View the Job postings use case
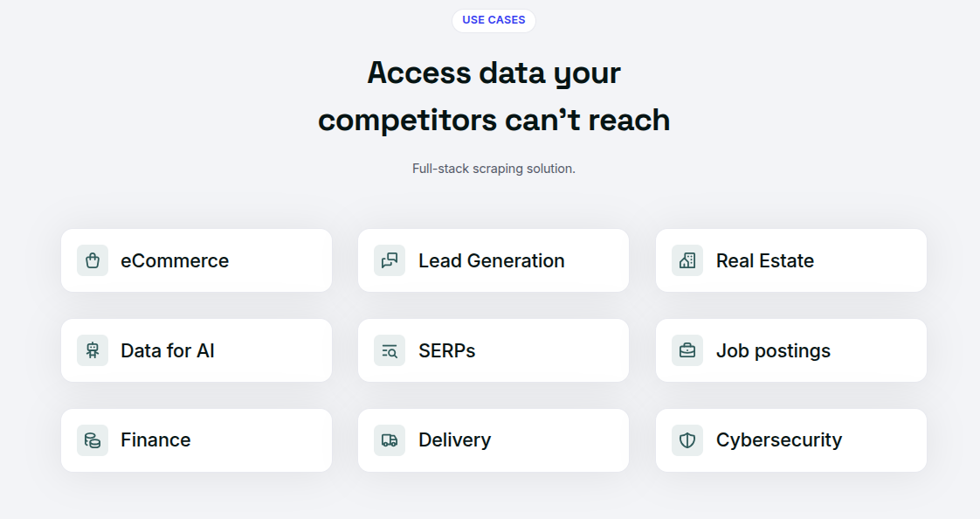The height and width of the screenshot is (519, 980). pyautogui.click(x=773, y=350)
